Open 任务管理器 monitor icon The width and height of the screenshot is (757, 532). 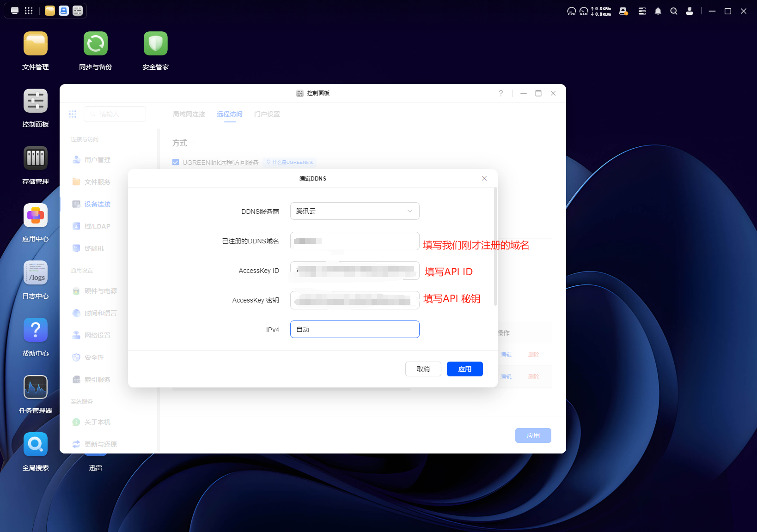point(36,387)
